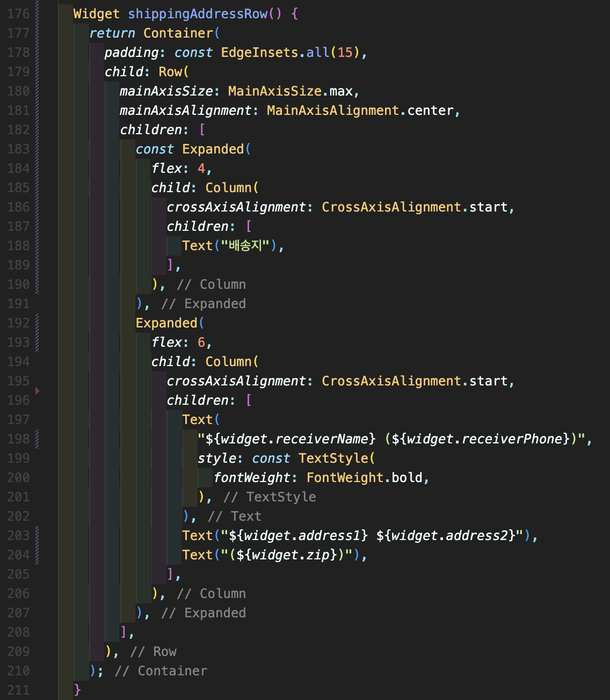Image resolution: width=610 pixels, height=700 pixels.
Task: Click widget.receiverName in the string
Action: tap(295, 439)
